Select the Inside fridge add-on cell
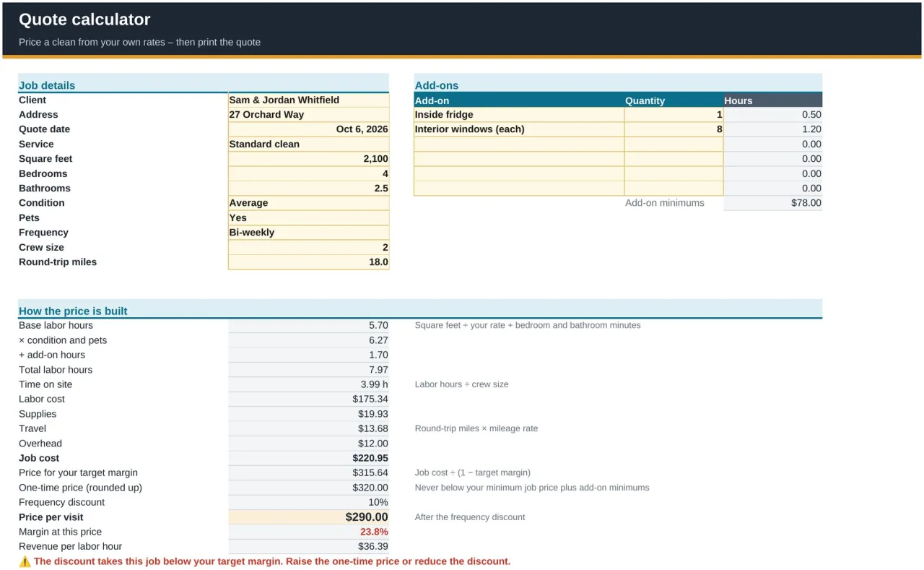924x570 pixels. [519, 115]
